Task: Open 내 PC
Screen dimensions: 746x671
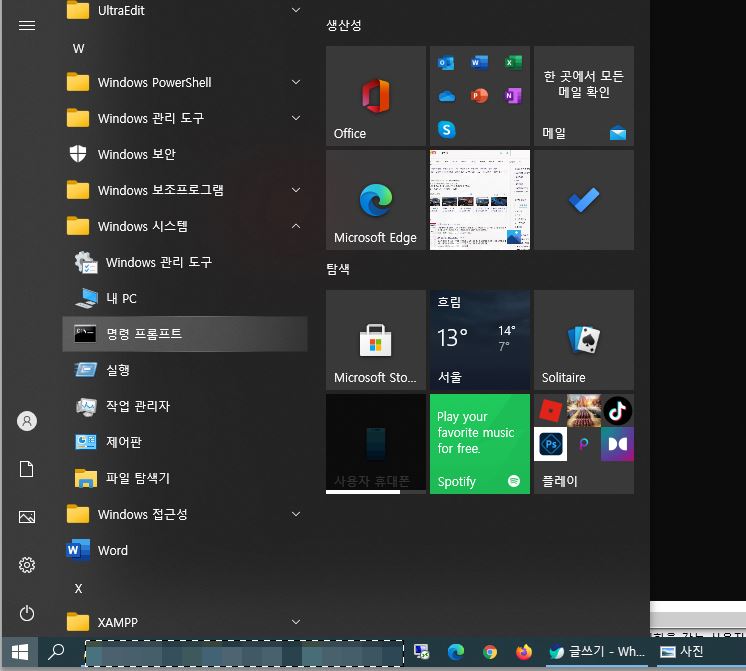Action: (x=185, y=298)
